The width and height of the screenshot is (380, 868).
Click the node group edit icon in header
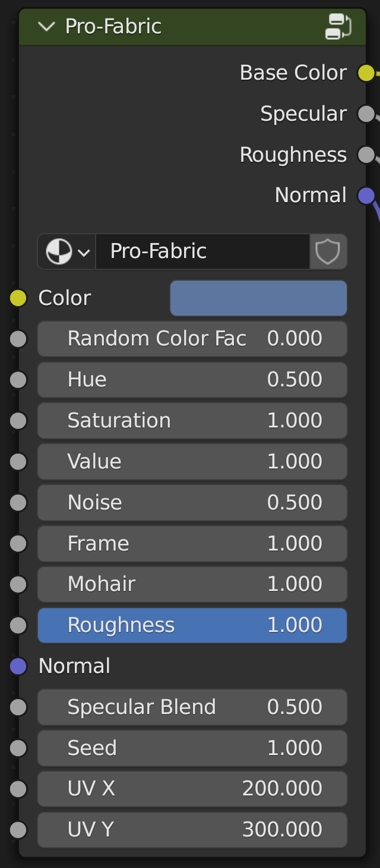(x=338, y=27)
